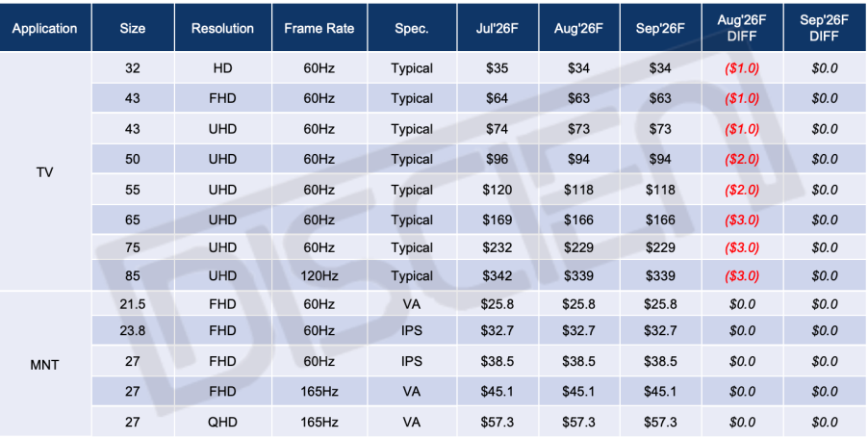Select the ($2.0) DIFF for 50 inch

742,160
